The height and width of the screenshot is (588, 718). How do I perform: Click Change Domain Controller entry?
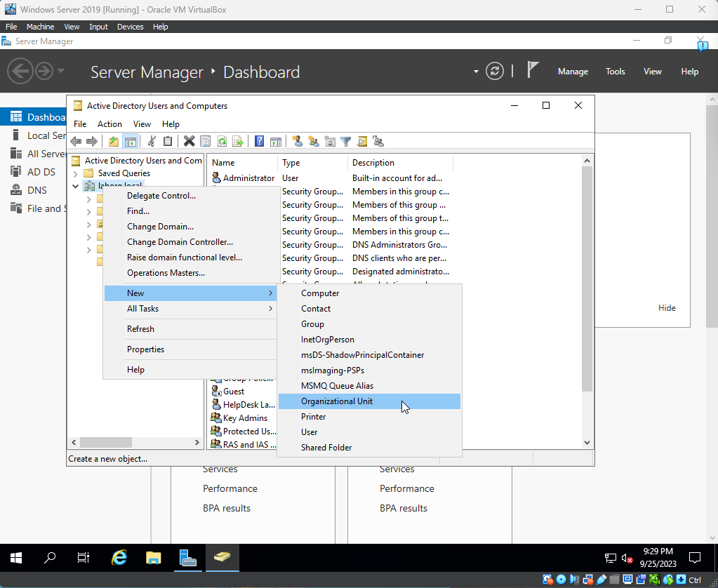tap(190, 242)
